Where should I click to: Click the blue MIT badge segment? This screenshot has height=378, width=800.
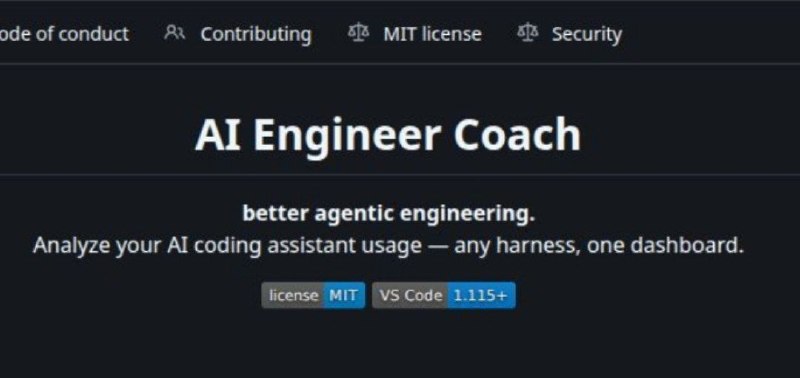pyautogui.click(x=344, y=295)
